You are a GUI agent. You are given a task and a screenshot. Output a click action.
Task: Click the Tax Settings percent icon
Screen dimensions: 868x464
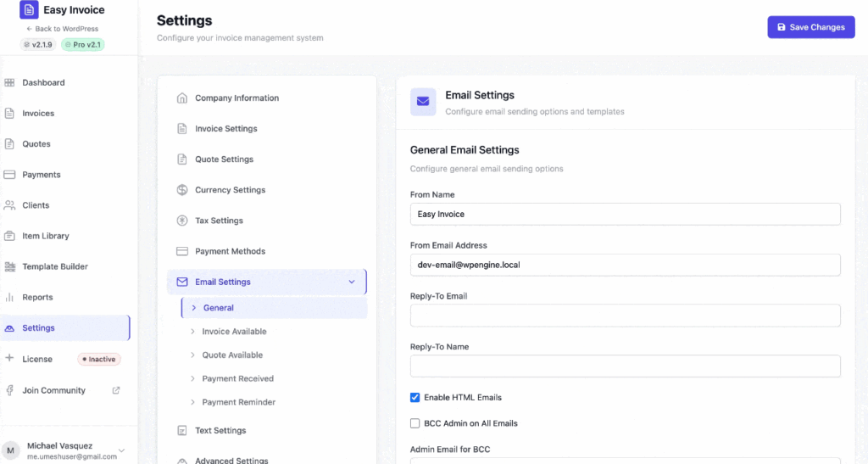pos(182,221)
